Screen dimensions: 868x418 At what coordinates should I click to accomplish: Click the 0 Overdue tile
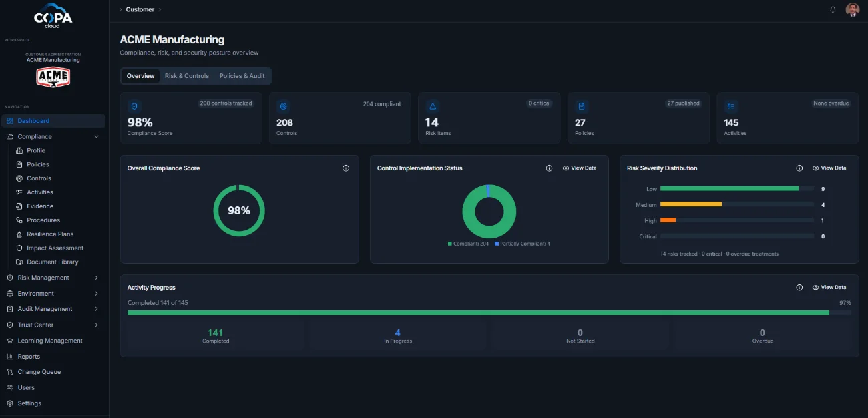(x=763, y=335)
